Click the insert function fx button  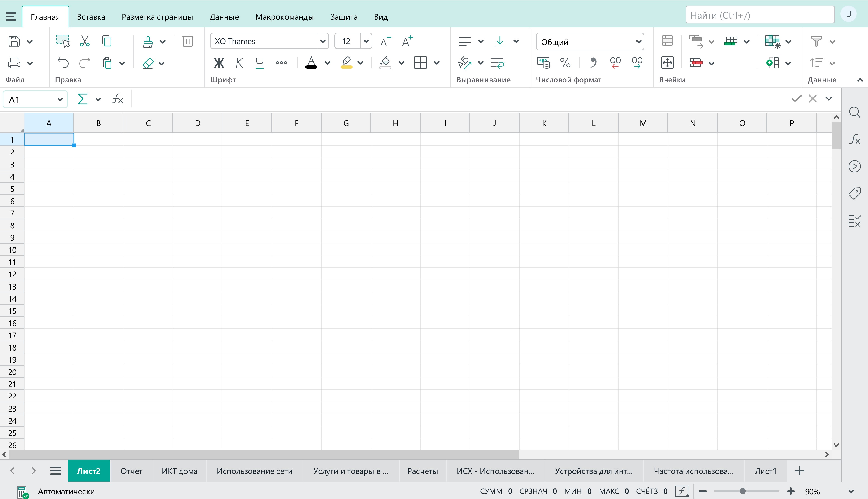click(x=118, y=99)
